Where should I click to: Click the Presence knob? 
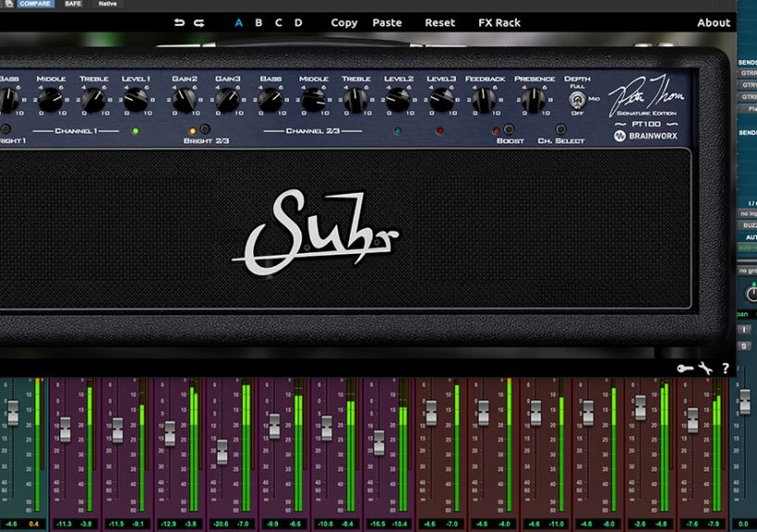(x=534, y=100)
